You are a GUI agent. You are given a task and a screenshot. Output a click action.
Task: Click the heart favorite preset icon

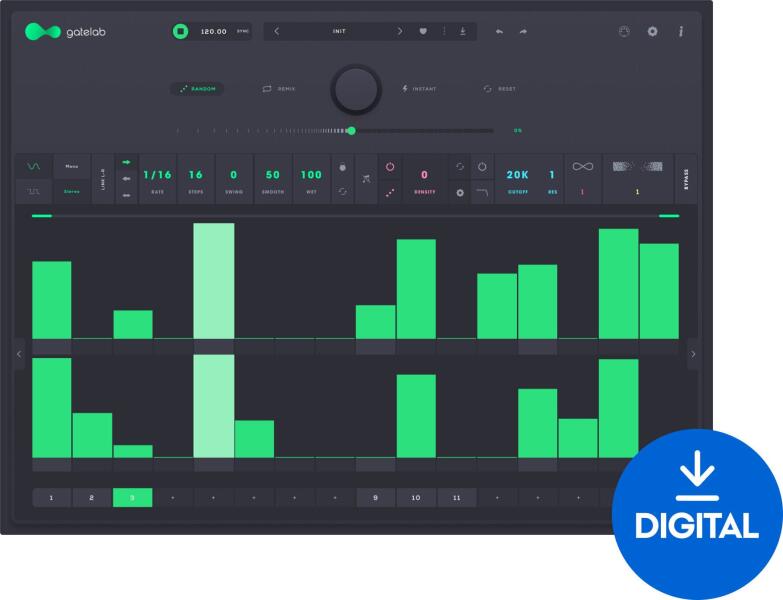(422, 31)
